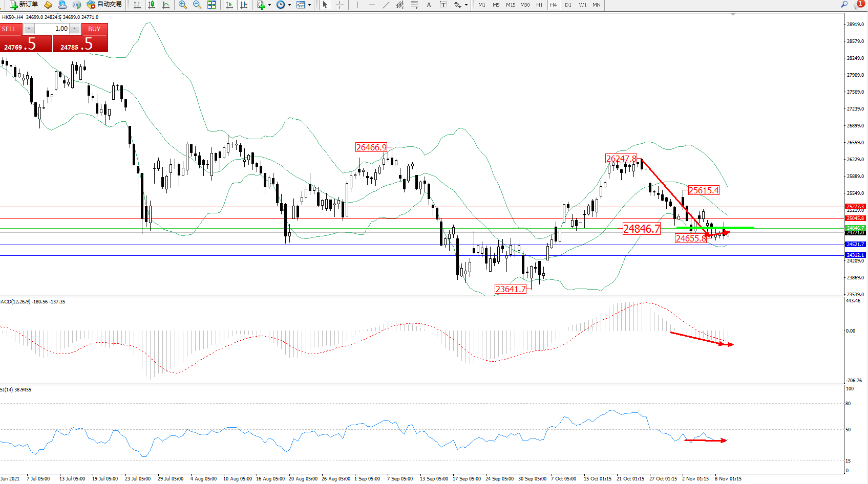Screen dimensions: 868x484
Task: Increase lot volume with up stepper
Action: [75, 29]
